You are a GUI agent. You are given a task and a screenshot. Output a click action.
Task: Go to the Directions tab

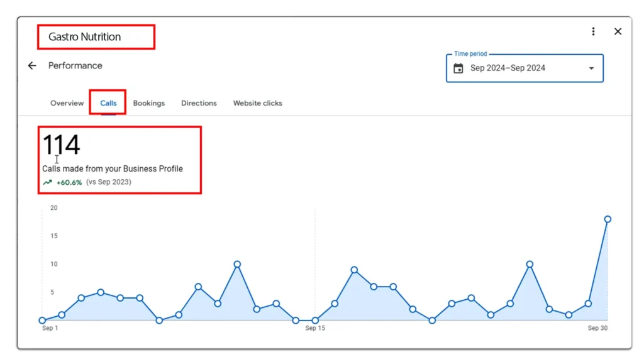coord(199,103)
